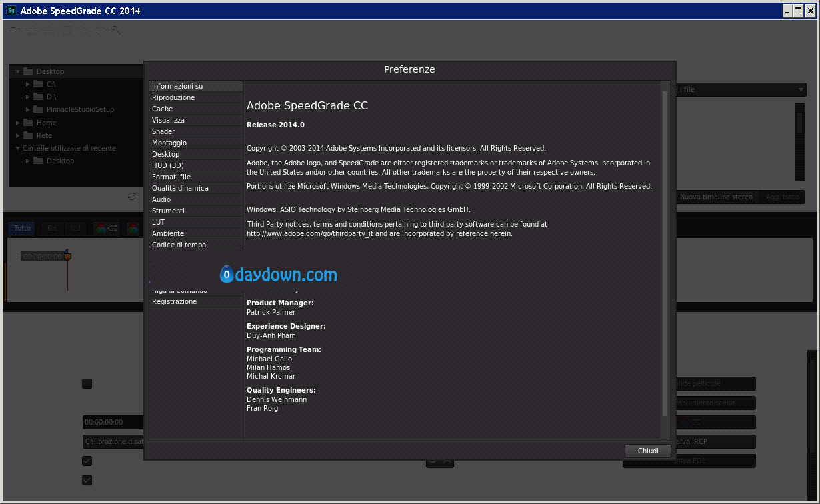This screenshot has width=820, height=504.
Task: Expand the D:\ drive node
Action: pyautogui.click(x=28, y=97)
